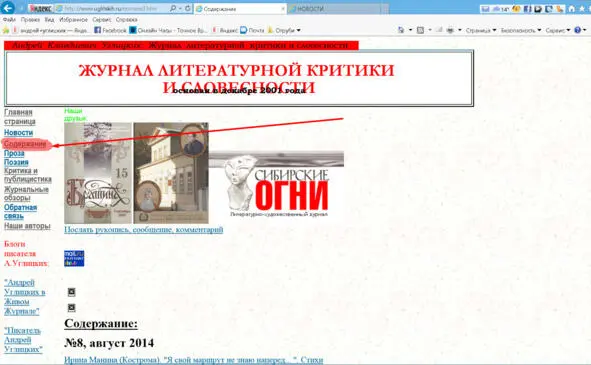Click the search magnifier in the address bar

pyautogui.click(x=173, y=8)
